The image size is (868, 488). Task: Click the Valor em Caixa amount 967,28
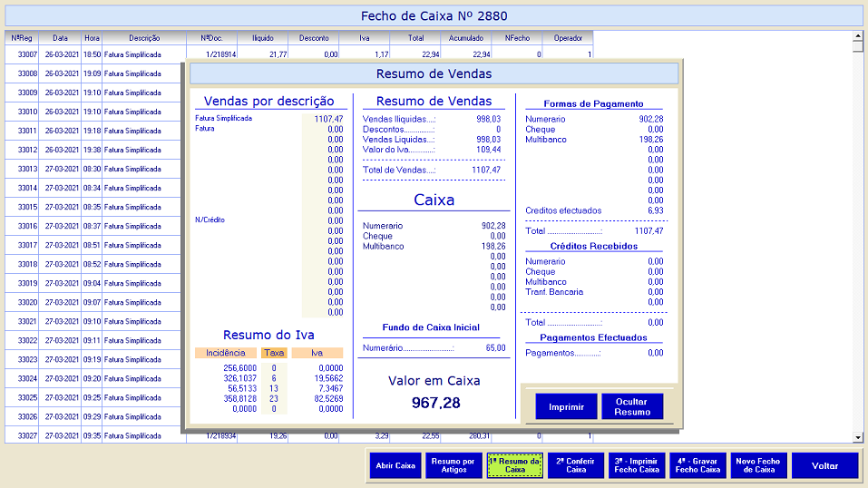pos(434,402)
